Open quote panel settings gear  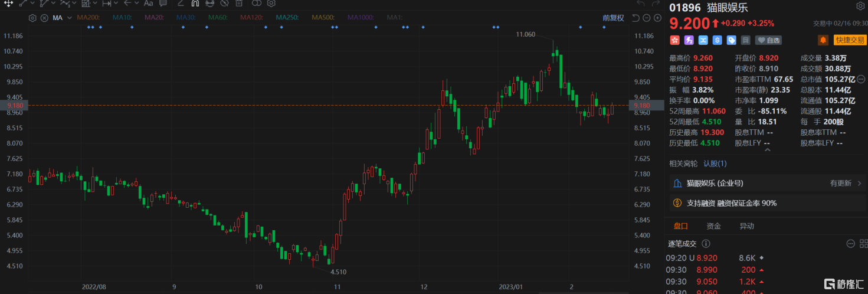860,6
